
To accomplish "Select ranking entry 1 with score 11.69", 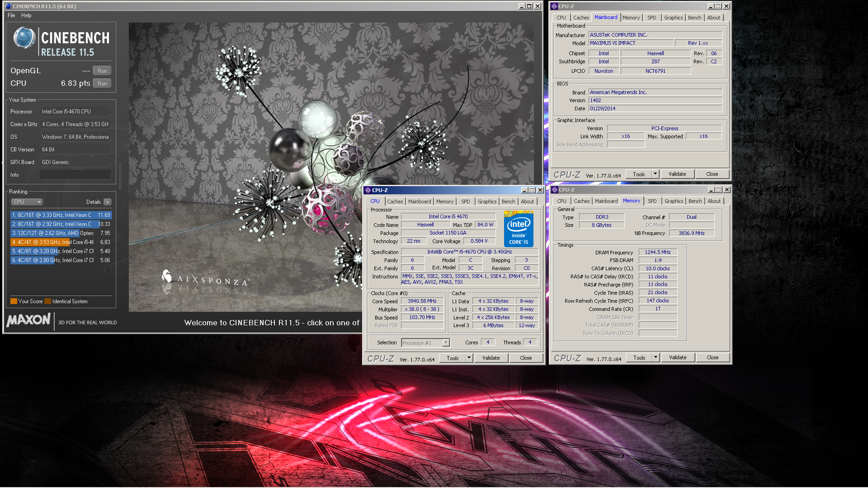I will (61, 215).
